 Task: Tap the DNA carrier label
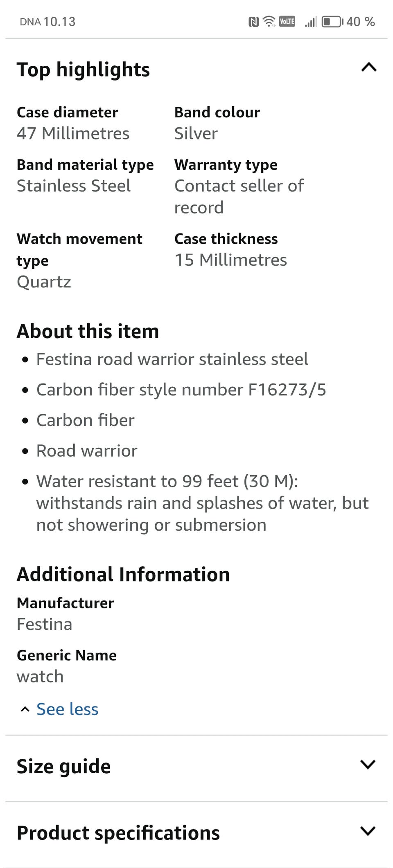(x=30, y=22)
